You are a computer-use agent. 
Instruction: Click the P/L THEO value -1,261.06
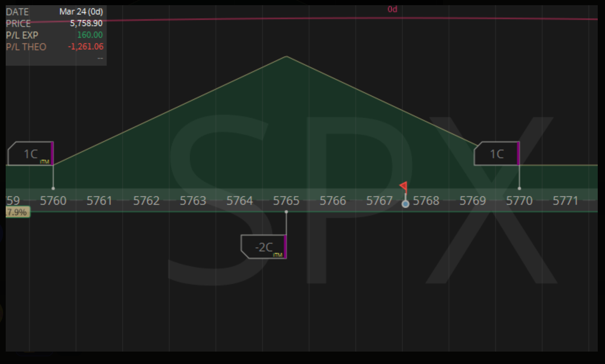point(85,47)
